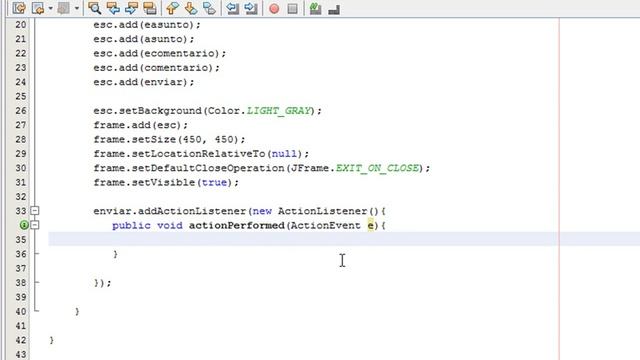Stop macro recording with grey square
Image resolution: width=640 pixels, height=360 pixels.
(x=293, y=9)
